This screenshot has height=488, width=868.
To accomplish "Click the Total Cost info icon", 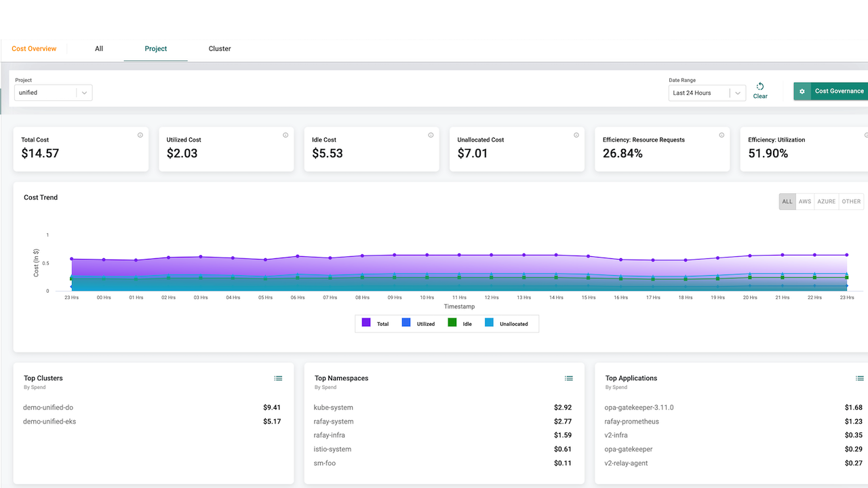I will click(x=140, y=135).
